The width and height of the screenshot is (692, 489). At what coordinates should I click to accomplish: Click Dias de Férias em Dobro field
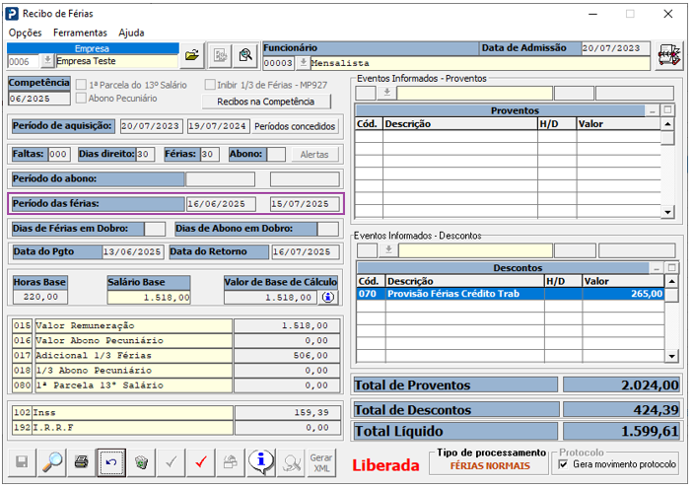pos(155,229)
